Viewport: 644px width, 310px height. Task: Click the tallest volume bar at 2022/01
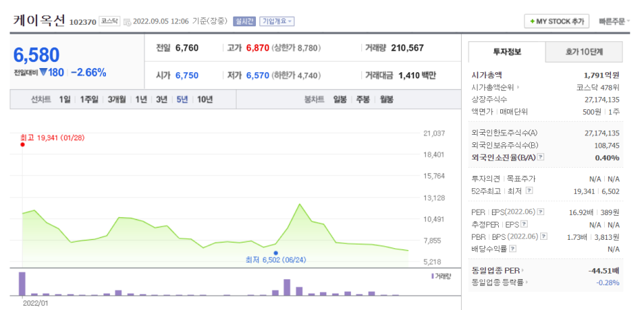(x=22, y=284)
